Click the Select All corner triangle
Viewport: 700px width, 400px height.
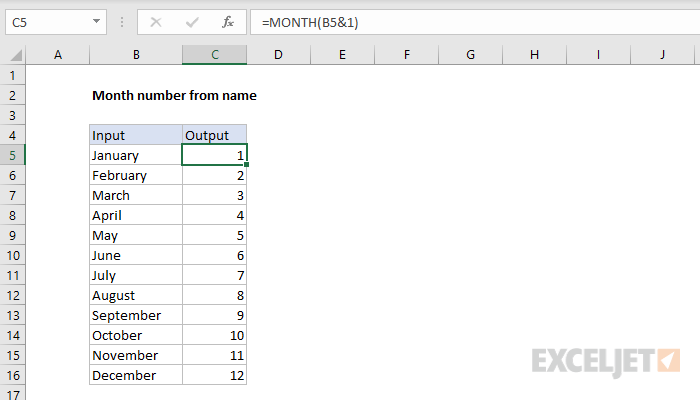(16, 55)
